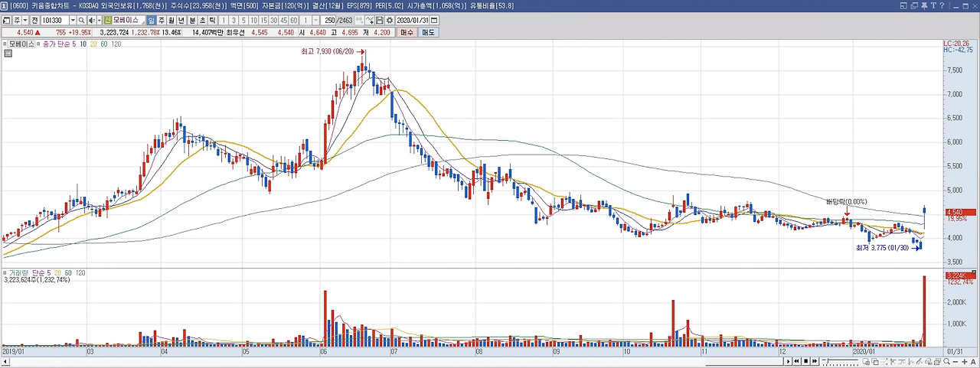Click the data grid icon under 모비스

click(x=8, y=54)
